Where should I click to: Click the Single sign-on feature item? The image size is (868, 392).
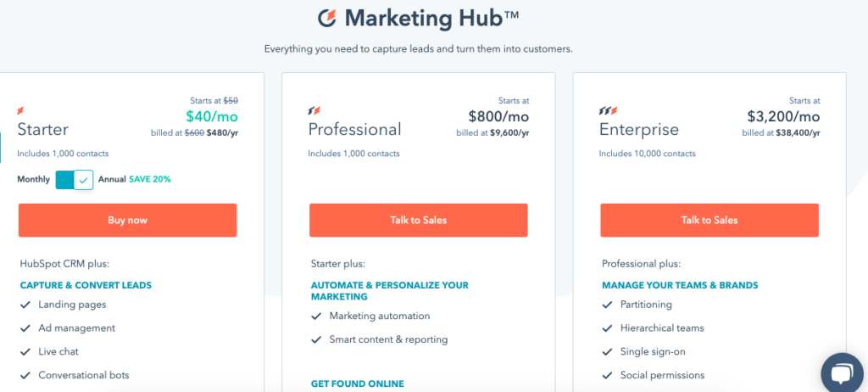[651, 351]
